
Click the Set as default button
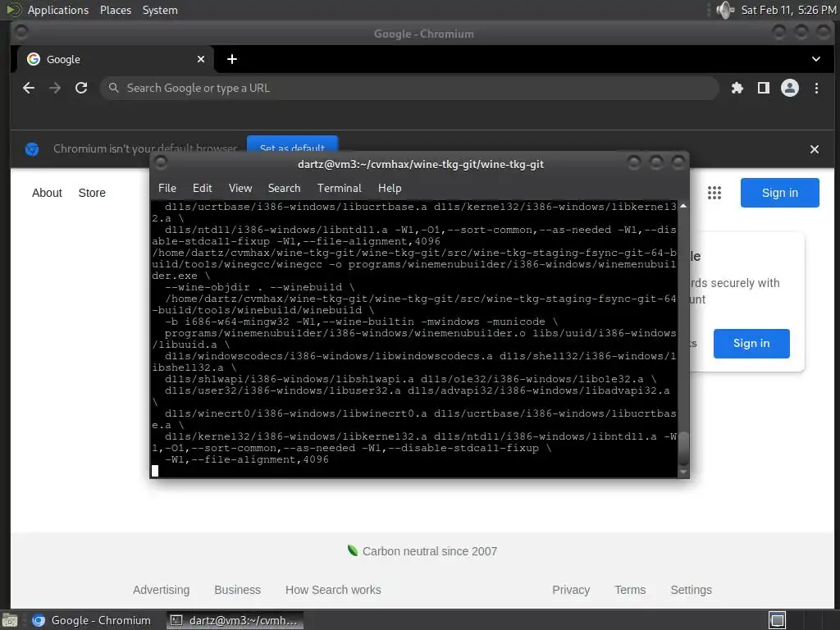[292, 144]
